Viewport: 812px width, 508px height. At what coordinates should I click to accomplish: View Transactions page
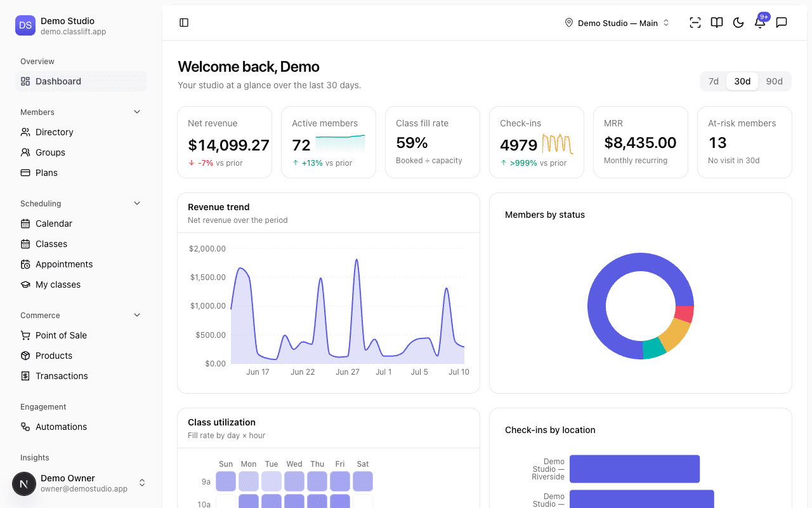pos(81,376)
